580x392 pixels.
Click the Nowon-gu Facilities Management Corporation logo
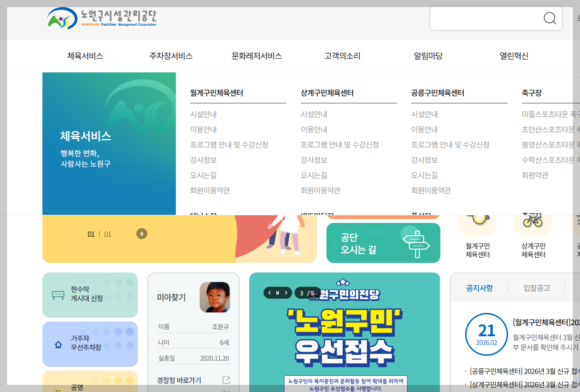click(x=102, y=19)
